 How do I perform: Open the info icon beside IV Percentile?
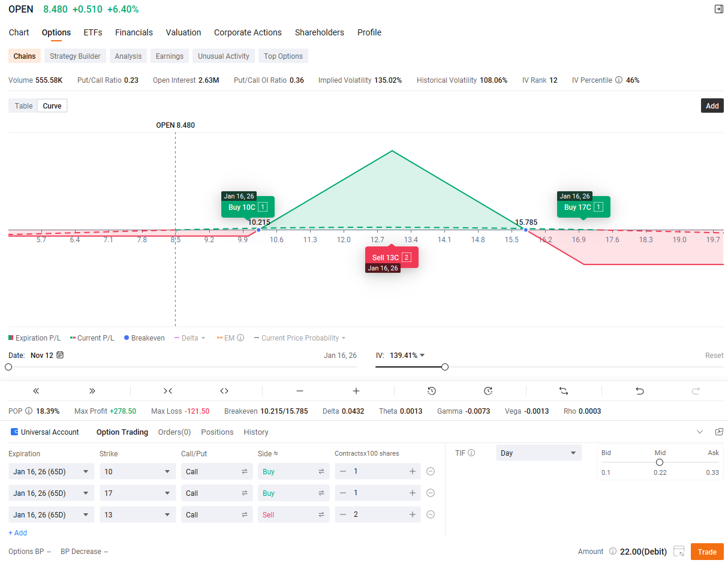click(619, 80)
